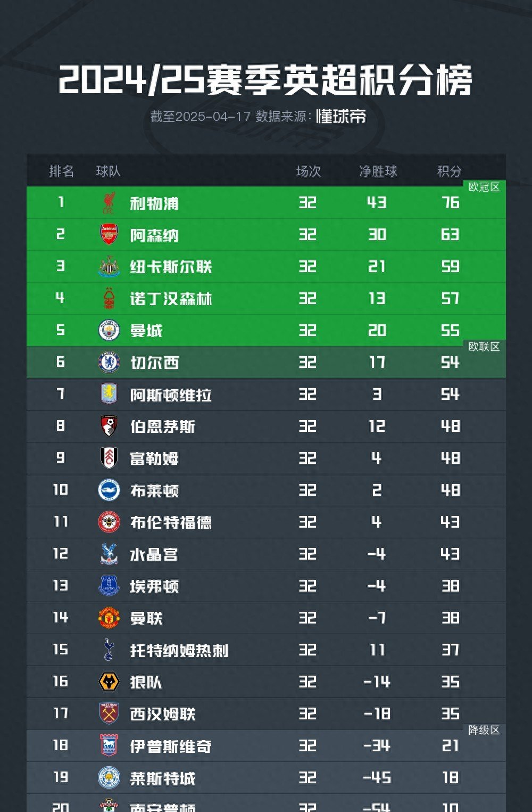Select the Aston Villa crest icon
This screenshot has width=532, height=812.
point(109,395)
